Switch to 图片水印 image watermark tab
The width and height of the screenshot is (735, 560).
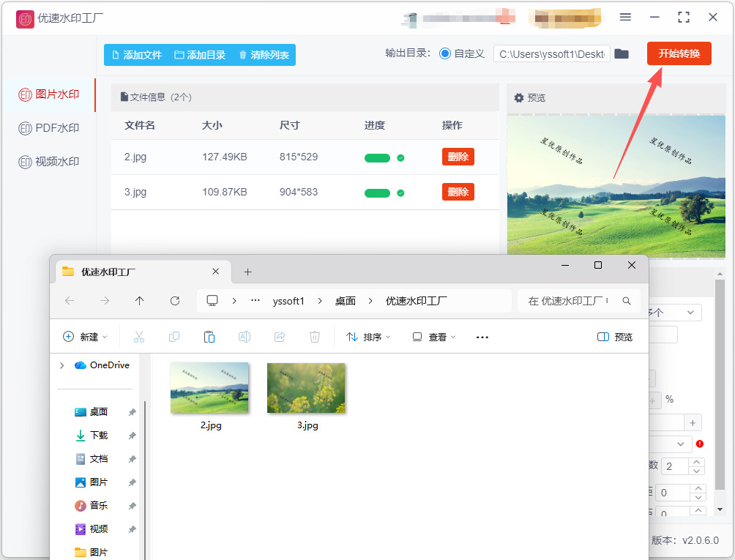(x=49, y=94)
